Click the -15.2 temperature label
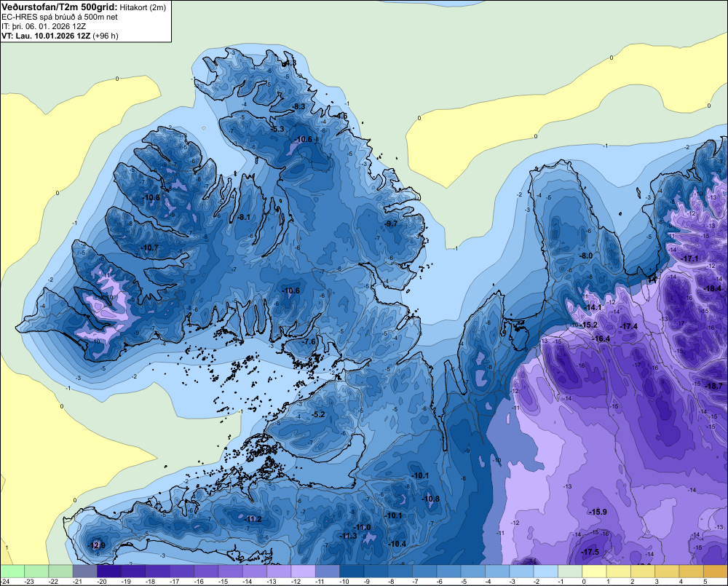The image size is (728, 586). tap(589, 325)
